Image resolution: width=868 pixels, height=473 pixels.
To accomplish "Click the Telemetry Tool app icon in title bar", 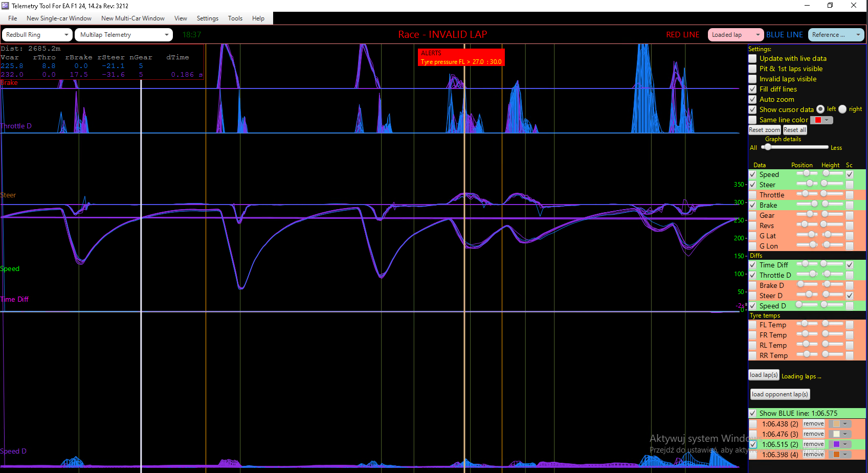I will coord(5,6).
